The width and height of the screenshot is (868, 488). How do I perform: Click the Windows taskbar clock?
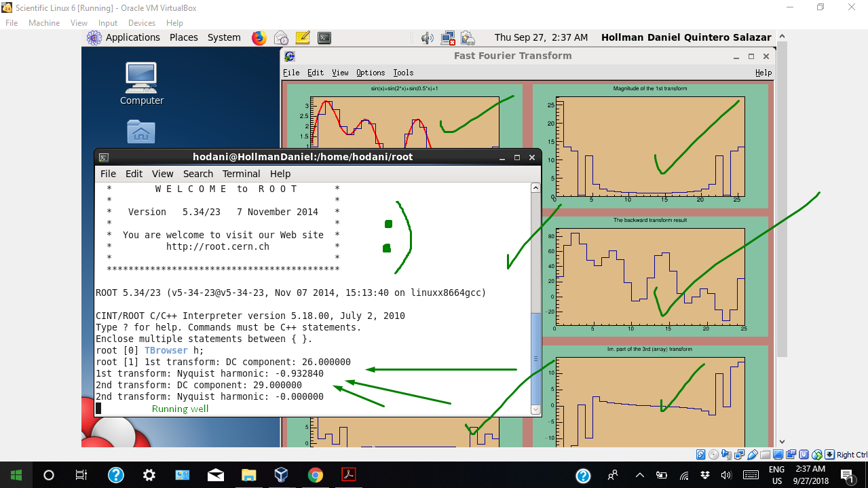pos(811,475)
